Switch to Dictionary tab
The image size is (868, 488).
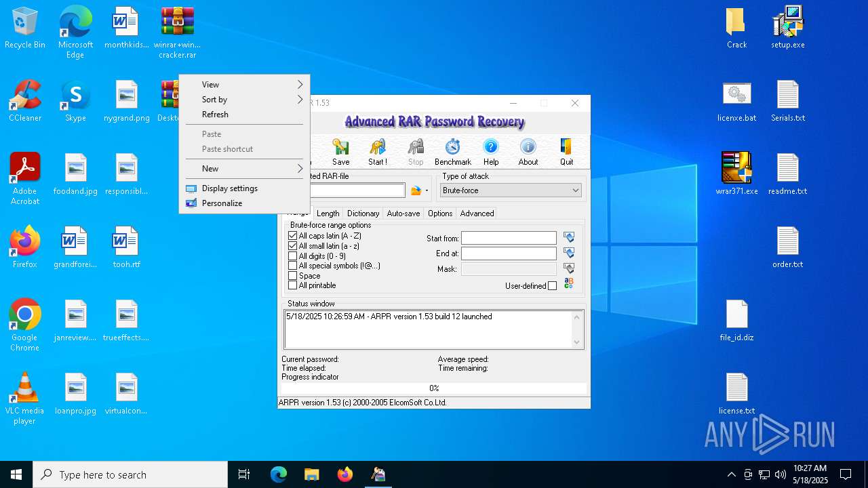(363, 213)
